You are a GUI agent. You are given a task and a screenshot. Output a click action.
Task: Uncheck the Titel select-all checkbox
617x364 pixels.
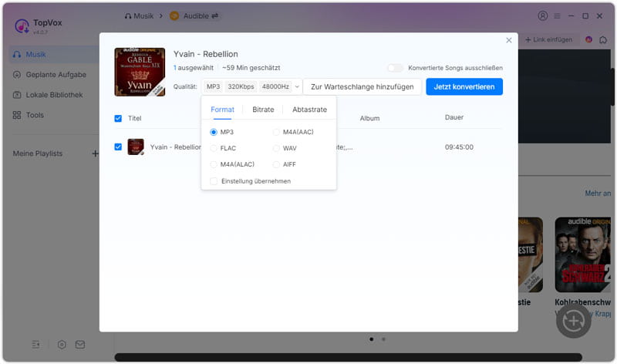click(118, 119)
